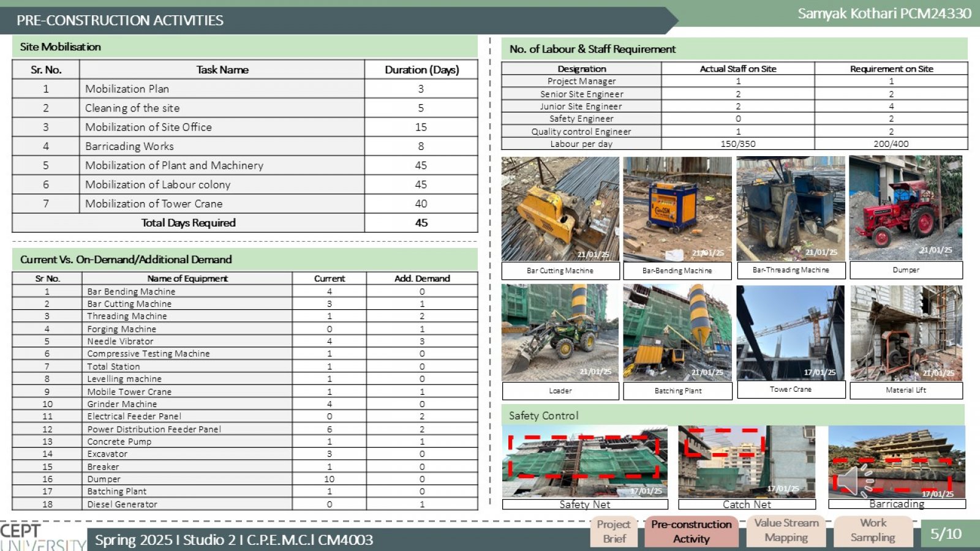The height and width of the screenshot is (551, 980).
Task: Click 'Diesel Generator' equipment cell
Action: click(187, 504)
